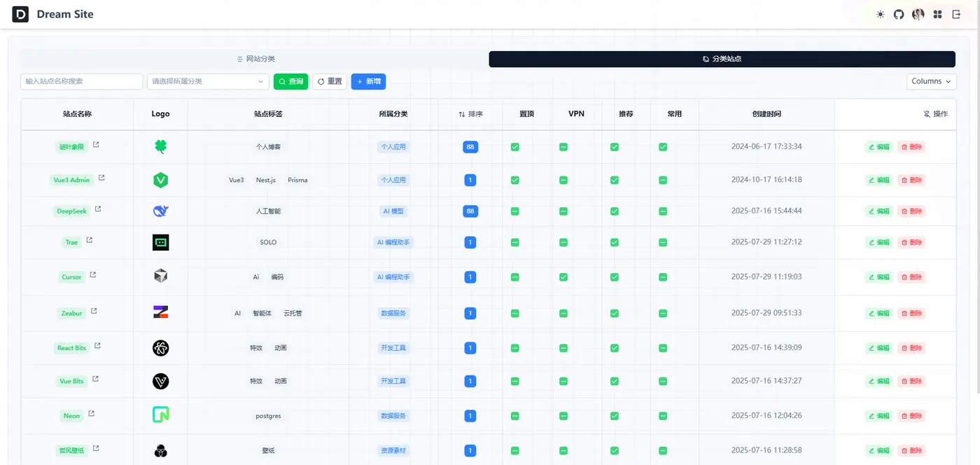Toggle VPN checkbox for Cursor row
Viewport: 980px width, 465px height.
[563, 277]
